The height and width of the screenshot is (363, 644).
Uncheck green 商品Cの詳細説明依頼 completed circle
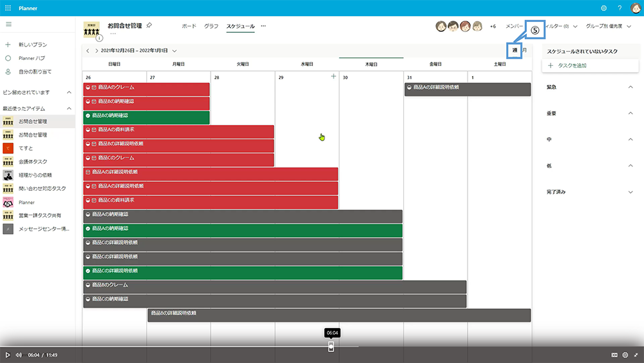click(x=88, y=271)
